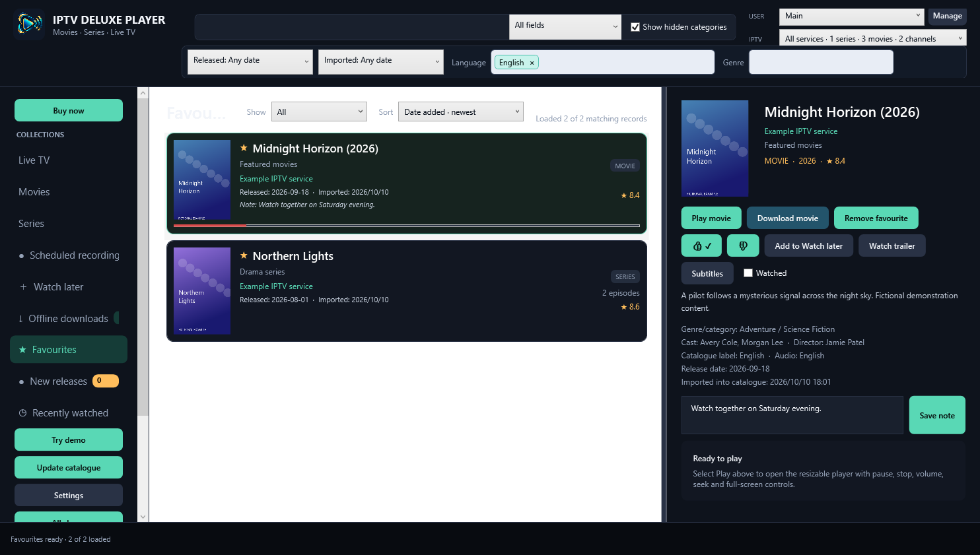
Task: Open Recently watched collection
Action: [x=69, y=413]
